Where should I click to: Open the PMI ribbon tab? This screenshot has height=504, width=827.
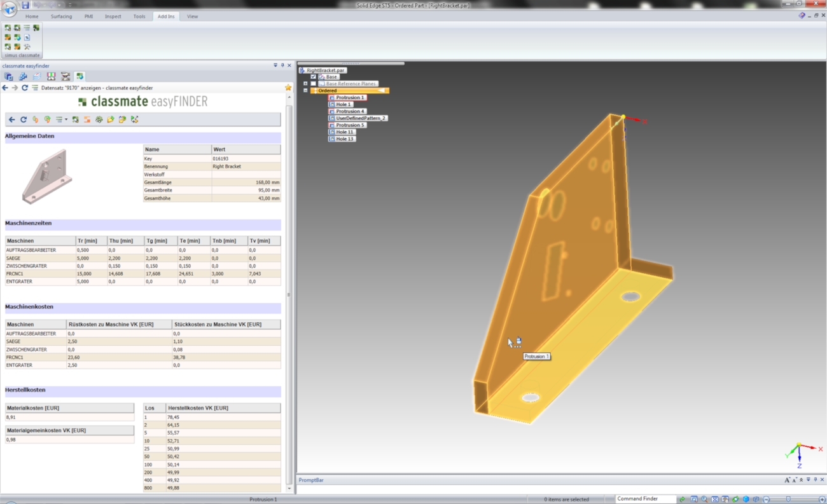(x=88, y=17)
